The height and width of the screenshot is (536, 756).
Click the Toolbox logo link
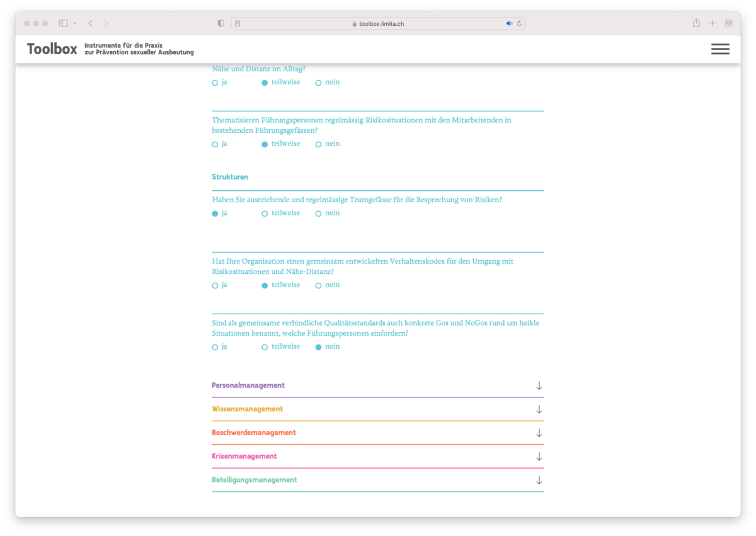(52, 49)
